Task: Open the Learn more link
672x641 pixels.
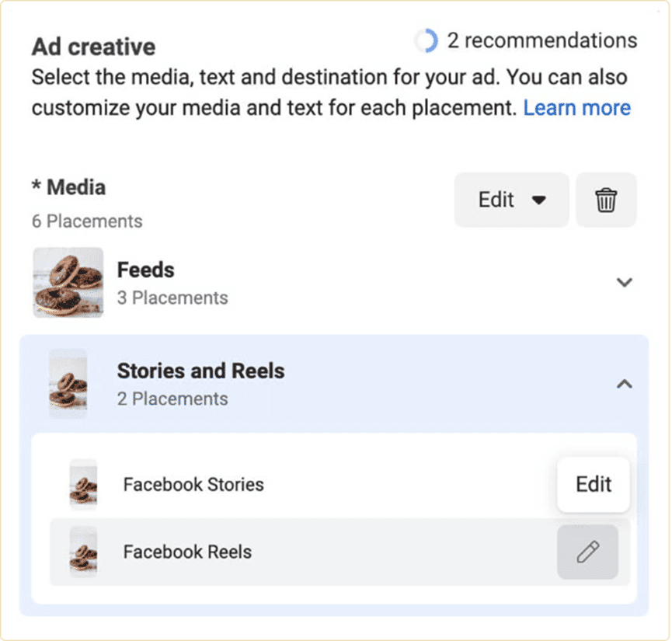Action: 576,107
